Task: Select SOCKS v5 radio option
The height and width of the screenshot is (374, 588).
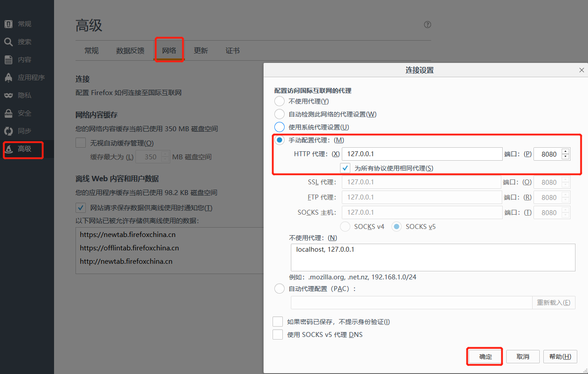Action: tap(396, 227)
